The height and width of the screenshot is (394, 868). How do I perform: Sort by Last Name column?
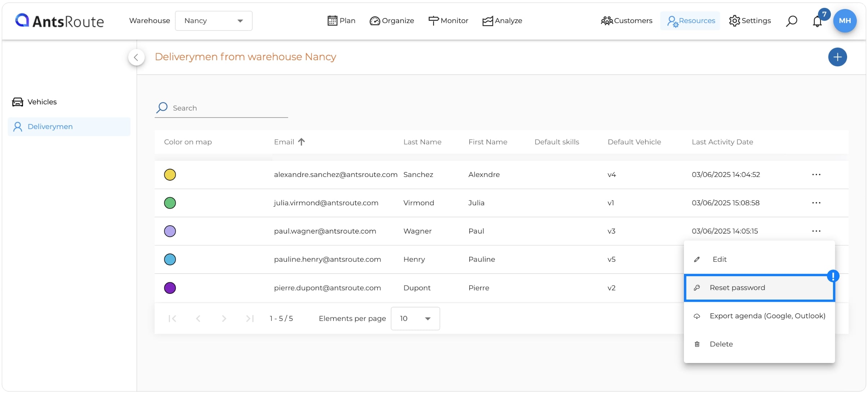[422, 142]
